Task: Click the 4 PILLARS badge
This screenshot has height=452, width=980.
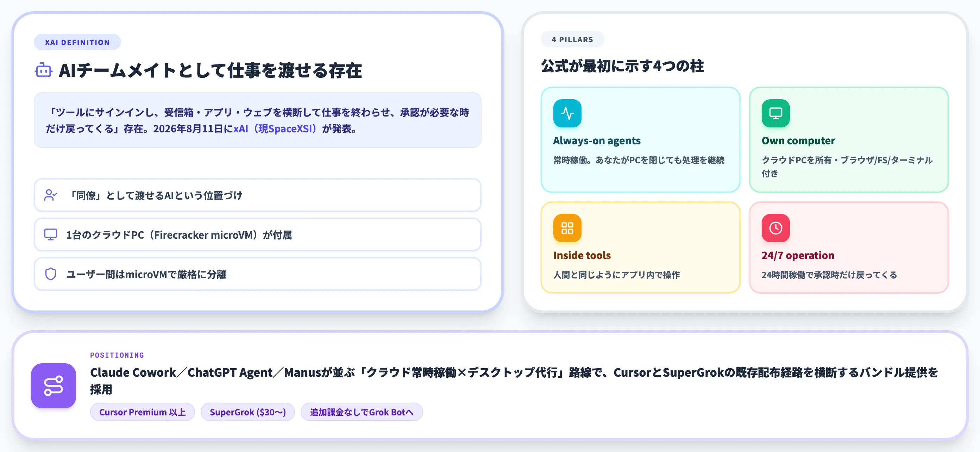Action: coord(573,39)
